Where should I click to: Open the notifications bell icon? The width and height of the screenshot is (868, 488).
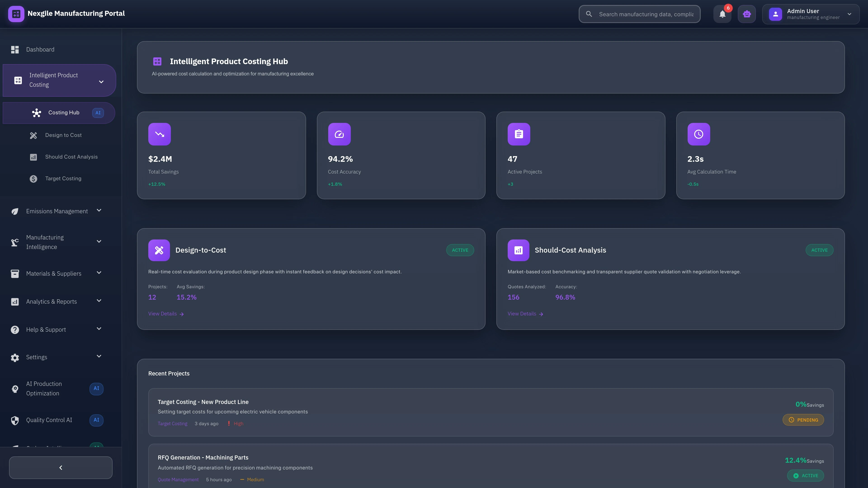(722, 14)
